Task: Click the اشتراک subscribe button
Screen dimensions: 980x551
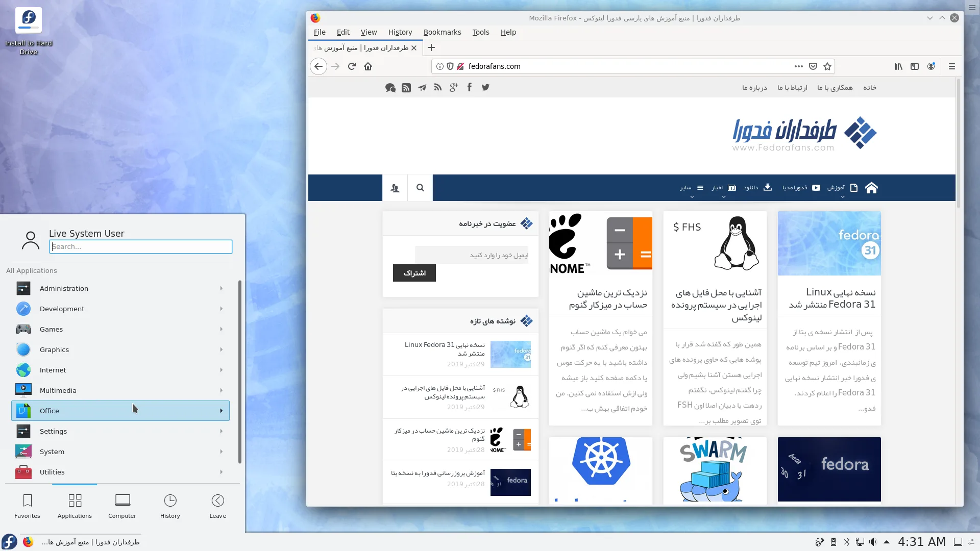Action: coord(414,273)
